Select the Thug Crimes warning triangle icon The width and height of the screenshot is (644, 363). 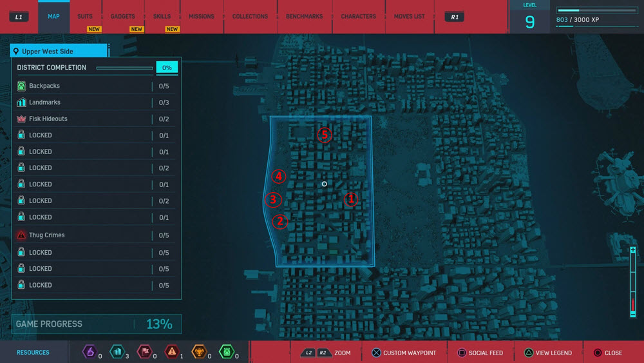[21, 235]
